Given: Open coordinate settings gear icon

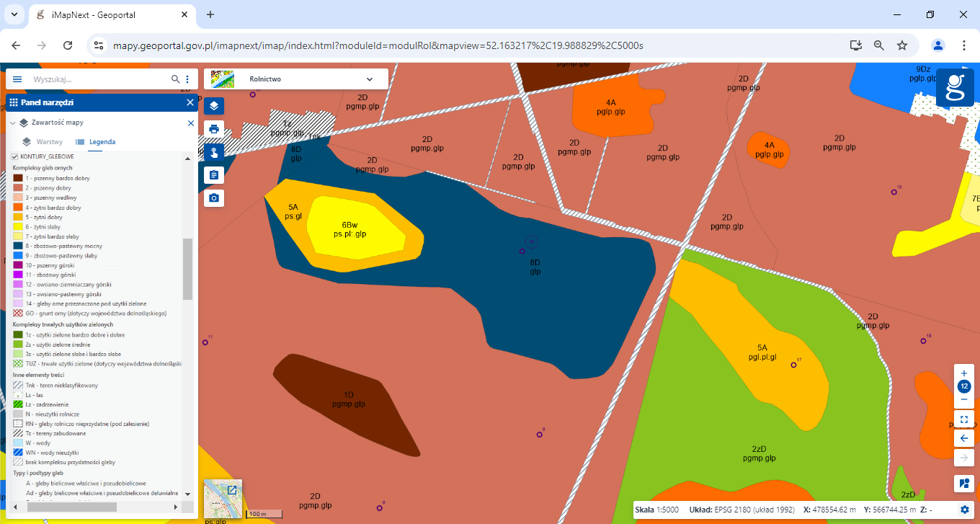Looking at the screenshot, I should [x=965, y=510].
